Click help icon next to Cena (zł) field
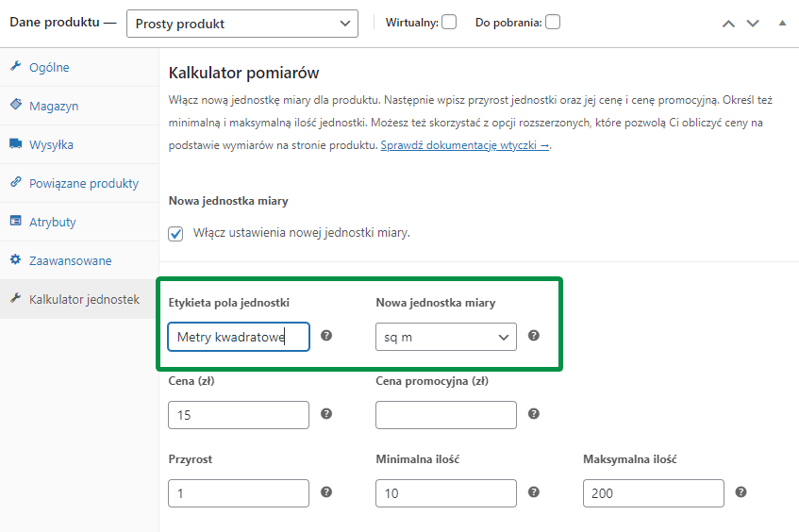The image size is (799, 532). [x=326, y=414]
